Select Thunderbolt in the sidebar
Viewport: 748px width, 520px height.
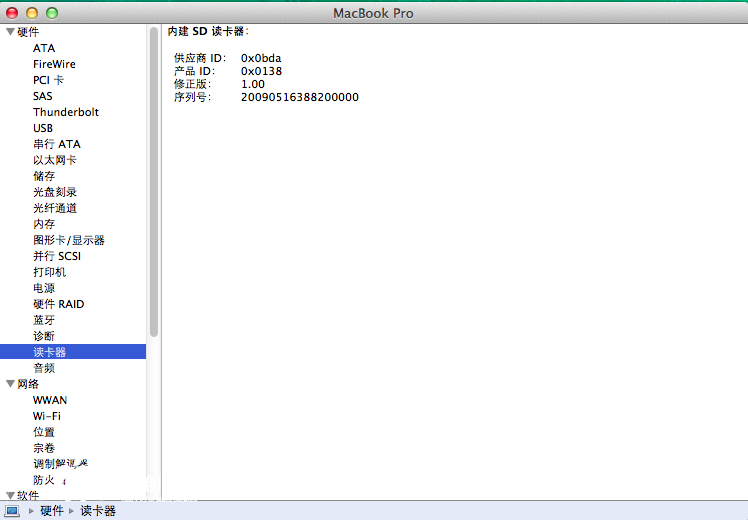[x=66, y=112]
